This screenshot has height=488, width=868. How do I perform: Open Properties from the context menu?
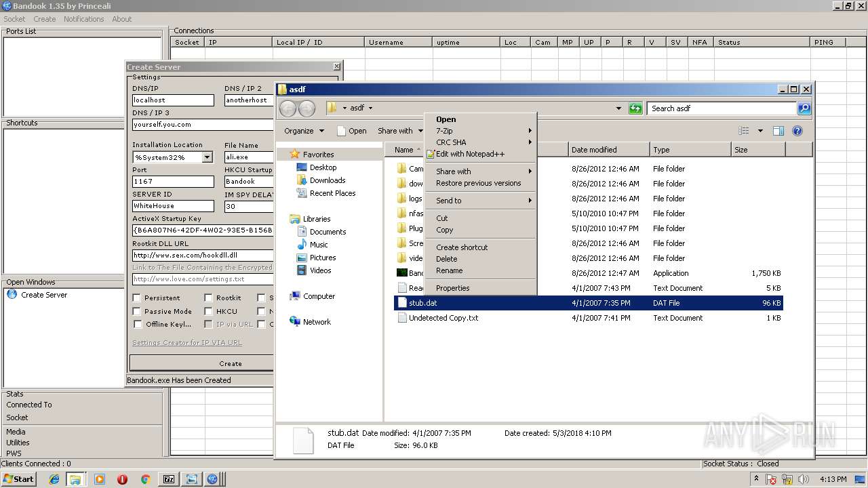(481, 288)
